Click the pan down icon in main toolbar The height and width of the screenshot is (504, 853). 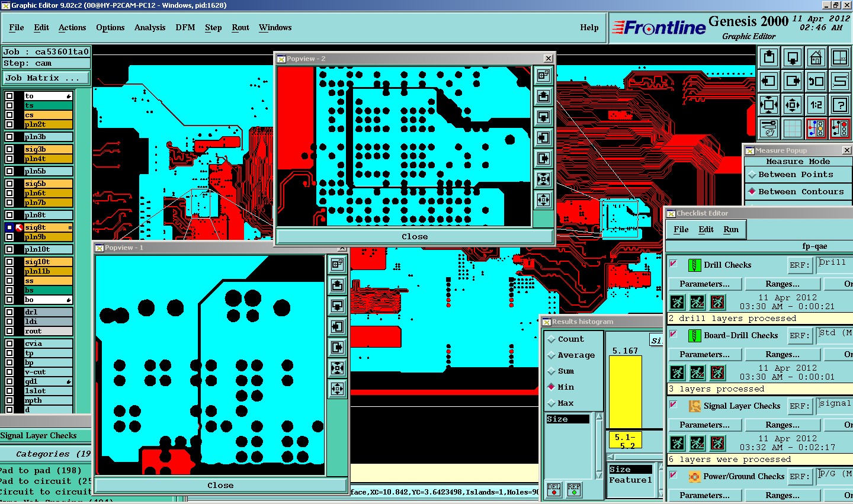coord(793,57)
